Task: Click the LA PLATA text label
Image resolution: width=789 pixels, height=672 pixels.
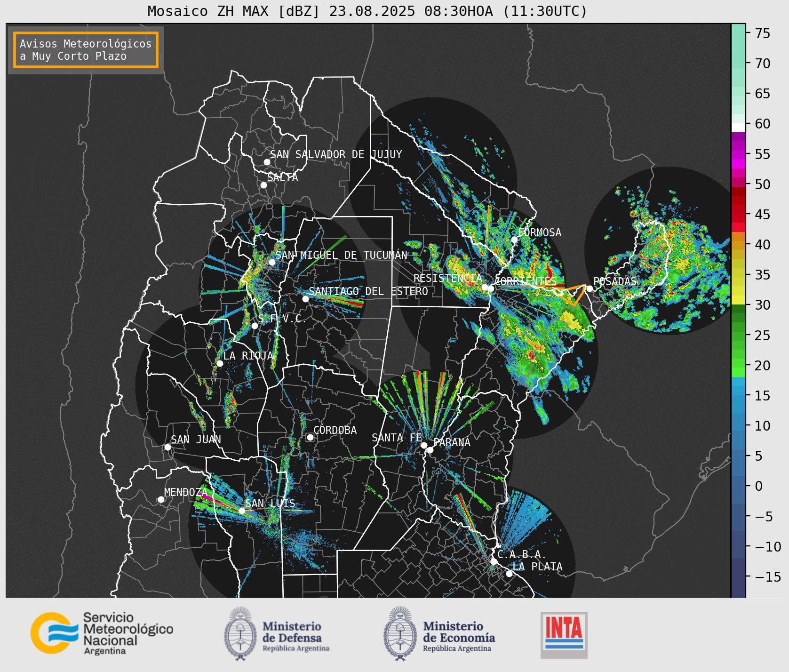Action: 537,567
